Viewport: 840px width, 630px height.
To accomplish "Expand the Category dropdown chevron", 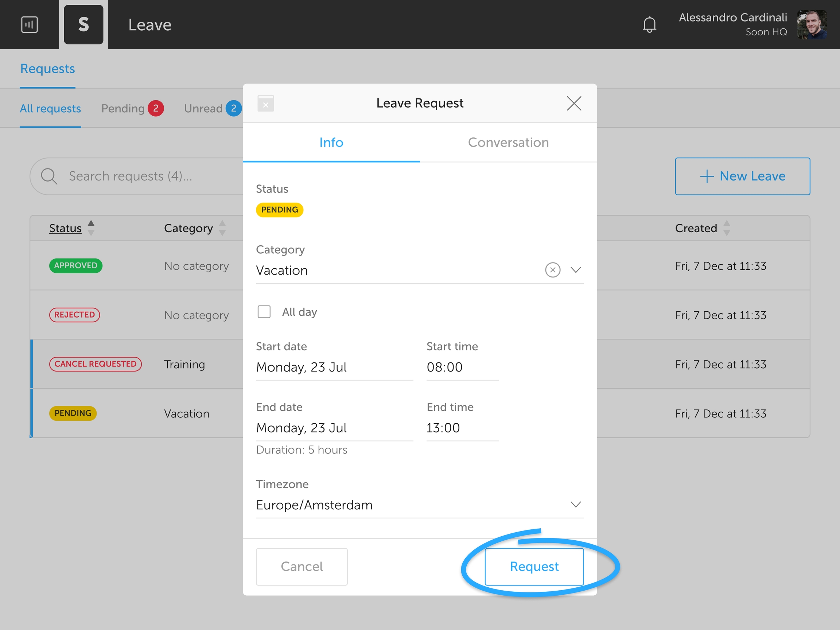I will click(576, 270).
